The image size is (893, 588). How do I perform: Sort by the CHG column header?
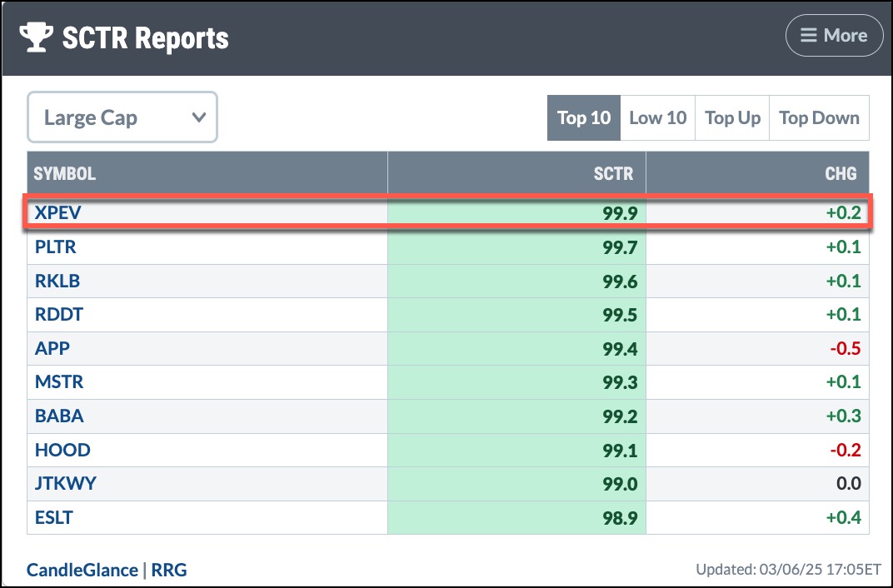(x=841, y=173)
